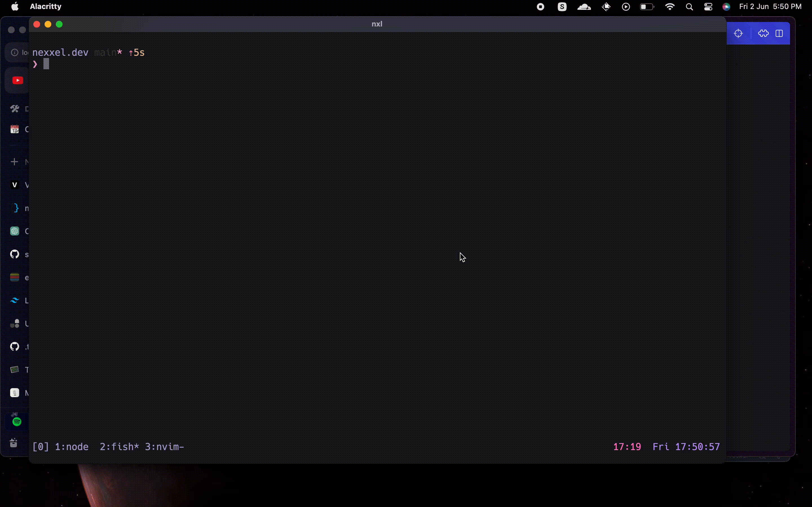Toggle playback with the menu bar play icon
This screenshot has width=812, height=507.
pyautogui.click(x=625, y=6)
